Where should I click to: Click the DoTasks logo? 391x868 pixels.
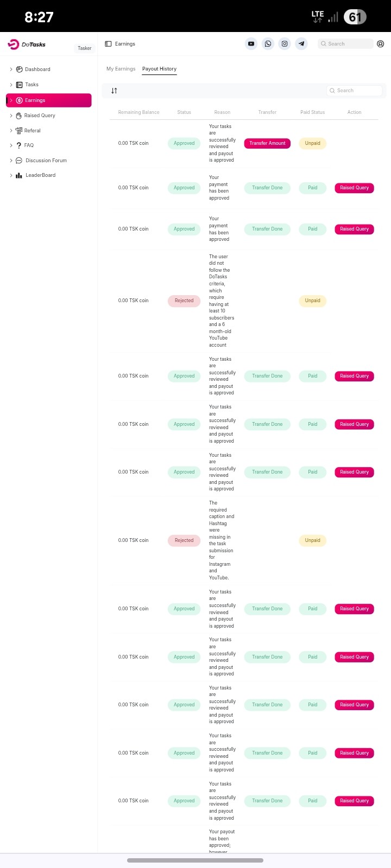pos(27,44)
